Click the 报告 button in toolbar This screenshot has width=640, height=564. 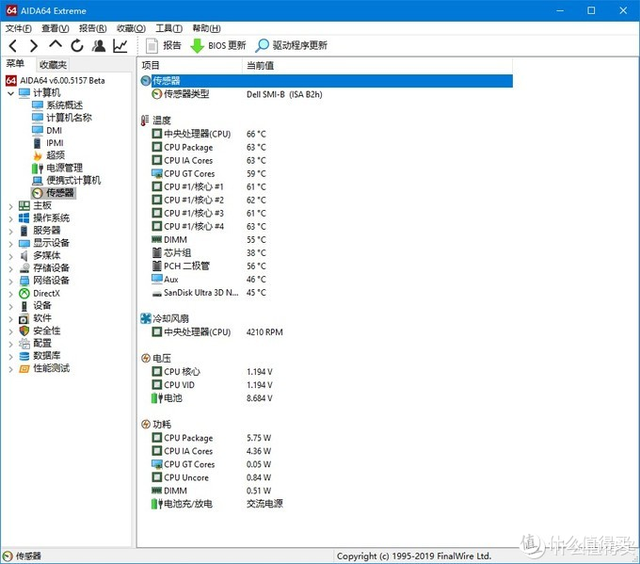165,46
